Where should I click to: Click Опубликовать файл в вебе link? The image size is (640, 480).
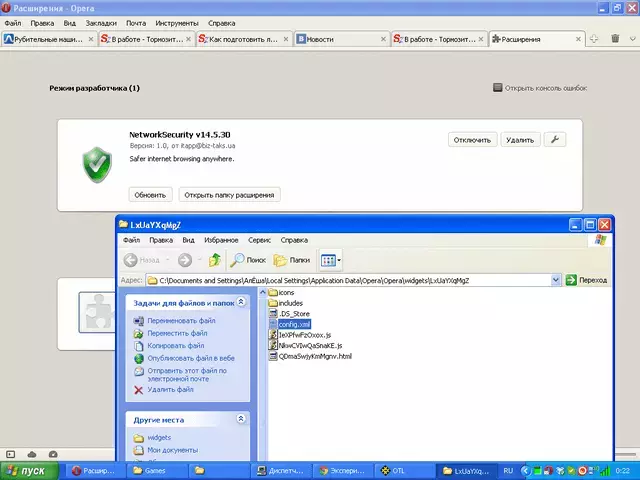tap(191, 358)
